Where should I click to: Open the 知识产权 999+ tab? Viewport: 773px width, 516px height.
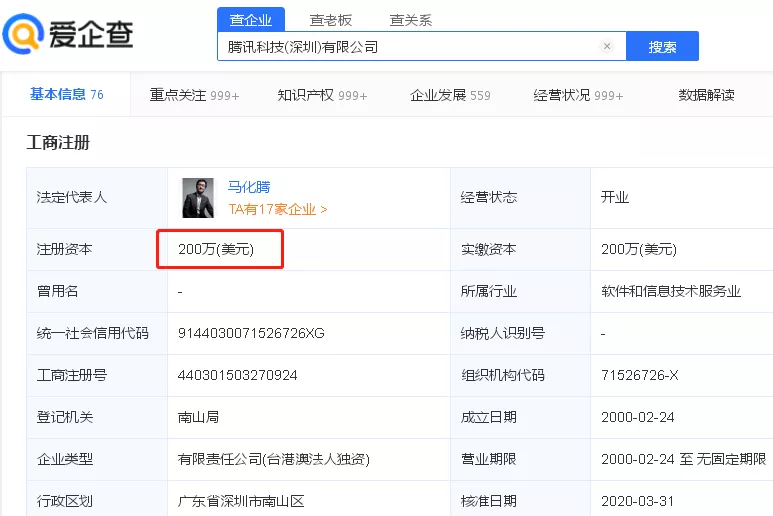coord(322,95)
